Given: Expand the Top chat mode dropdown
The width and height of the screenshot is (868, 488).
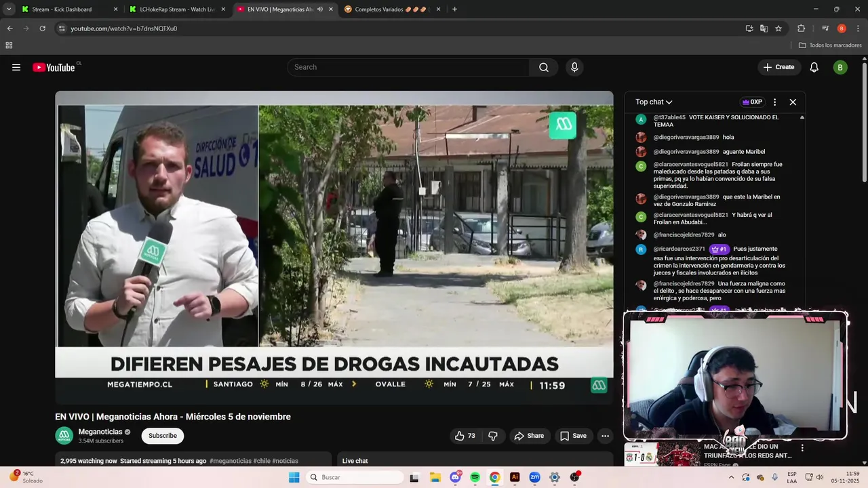Looking at the screenshot, I should click(654, 102).
